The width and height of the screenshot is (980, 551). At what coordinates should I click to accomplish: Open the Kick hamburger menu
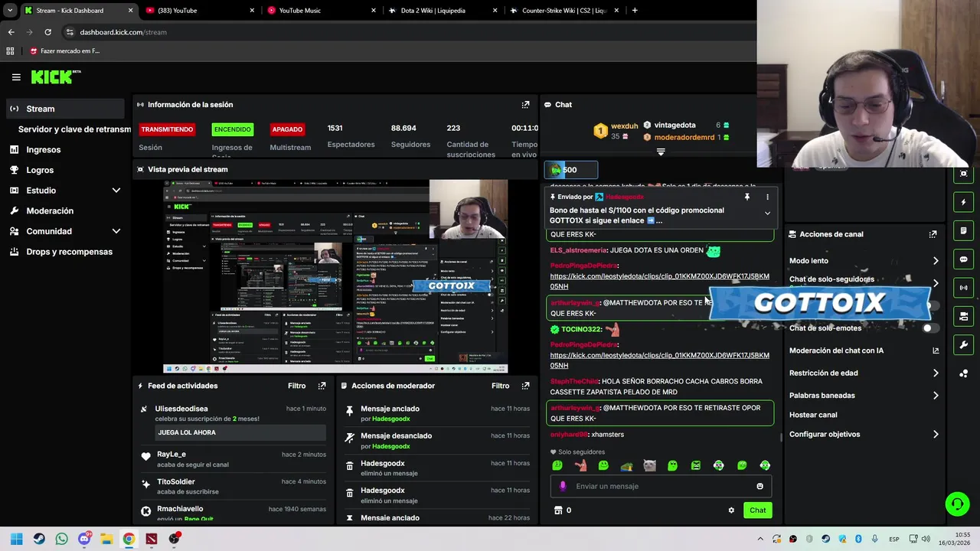[x=16, y=77]
